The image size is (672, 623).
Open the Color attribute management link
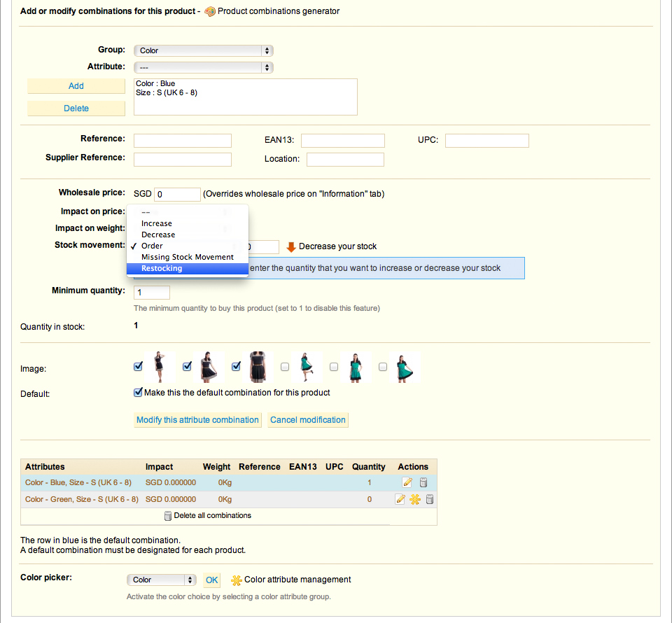tap(297, 580)
